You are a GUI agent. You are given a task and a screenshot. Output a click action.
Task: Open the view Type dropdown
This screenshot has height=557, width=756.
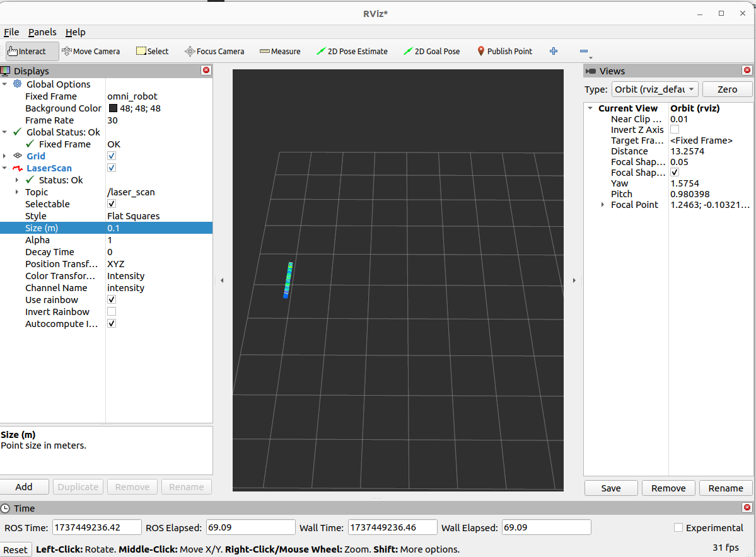[x=654, y=89]
